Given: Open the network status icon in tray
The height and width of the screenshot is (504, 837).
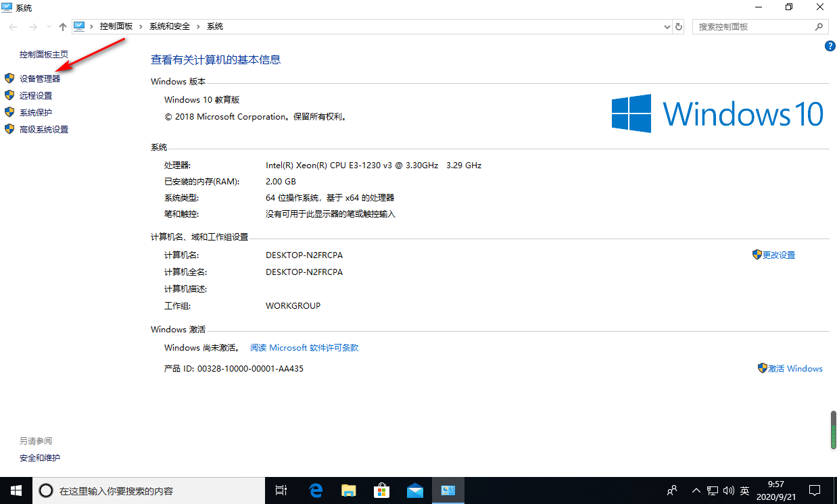Looking at the screenshot, I should pos(712,490).
